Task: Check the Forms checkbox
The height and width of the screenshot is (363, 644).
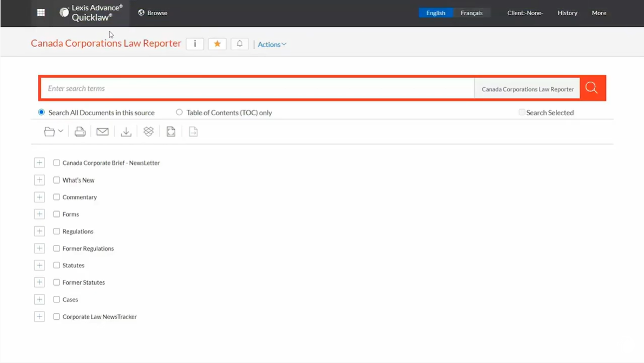Action: click(57, 214)
